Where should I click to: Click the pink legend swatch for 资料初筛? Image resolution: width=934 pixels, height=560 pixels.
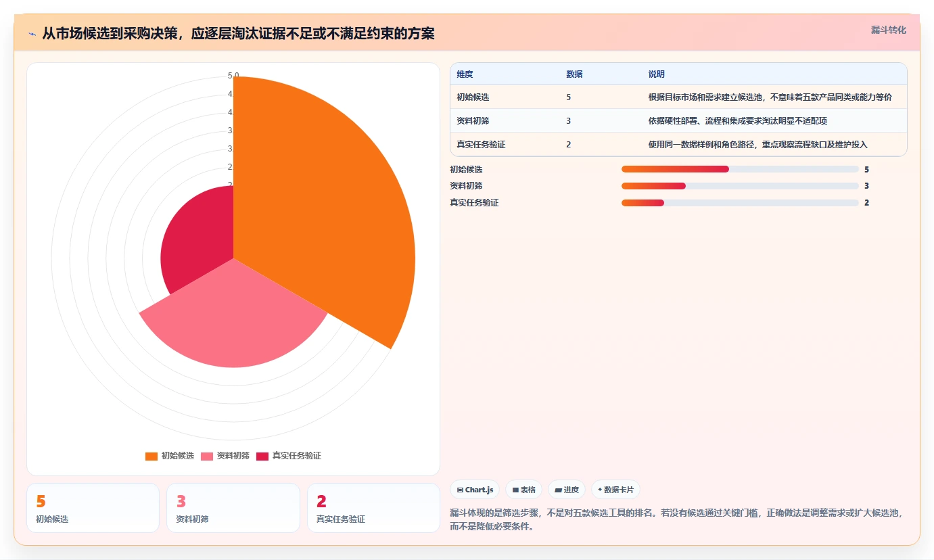pyautogui.click(x=207, y=456)
